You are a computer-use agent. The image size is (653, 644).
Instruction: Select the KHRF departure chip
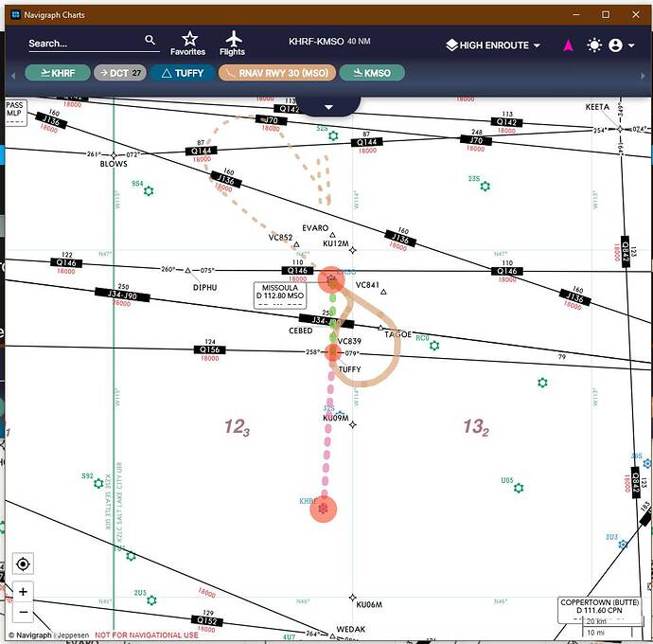(x=57, y=73)
